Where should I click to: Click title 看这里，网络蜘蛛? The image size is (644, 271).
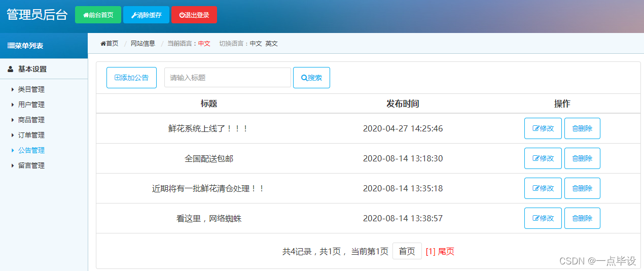(x=209, y=219)
